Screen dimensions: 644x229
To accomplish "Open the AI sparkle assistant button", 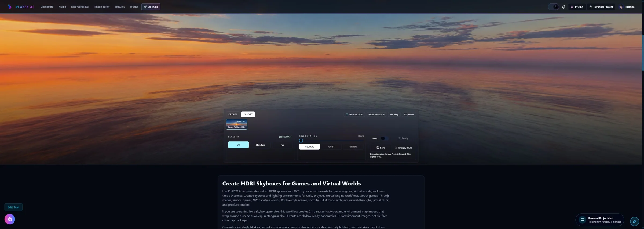I will click(634, 221).
